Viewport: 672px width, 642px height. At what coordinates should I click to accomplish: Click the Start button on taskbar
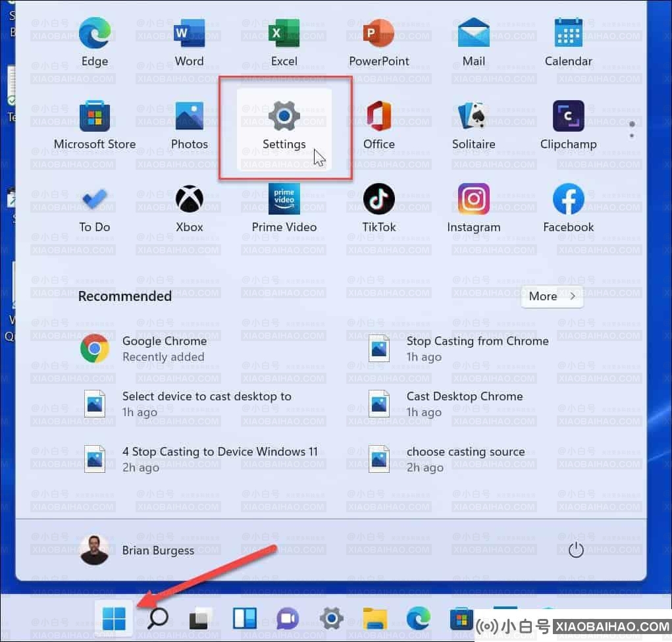(x=114, y=619)
